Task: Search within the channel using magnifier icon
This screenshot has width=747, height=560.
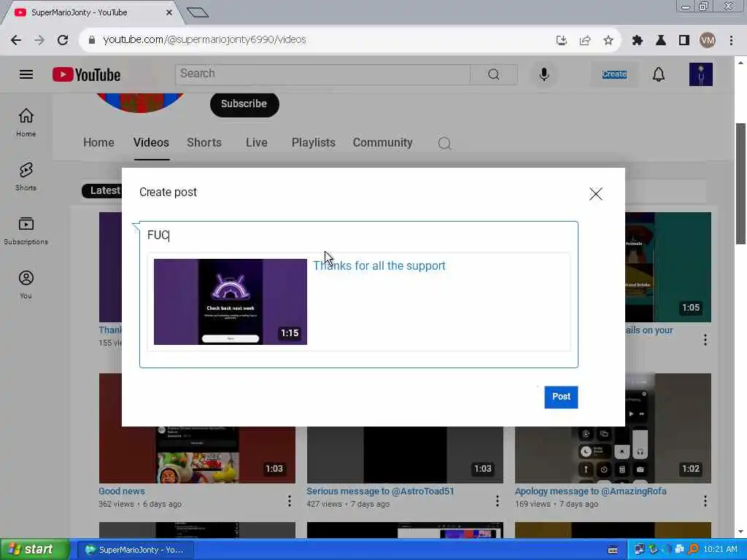Action: point(444,143)
